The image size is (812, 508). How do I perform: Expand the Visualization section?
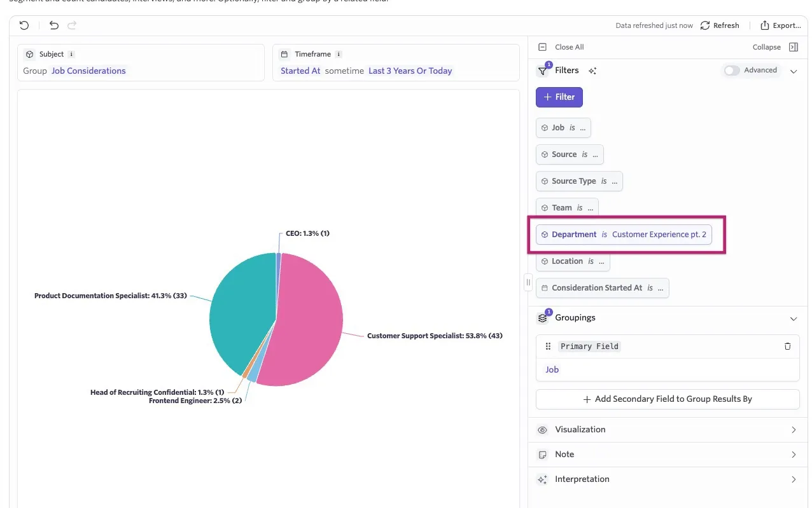(x=668, y=430)
